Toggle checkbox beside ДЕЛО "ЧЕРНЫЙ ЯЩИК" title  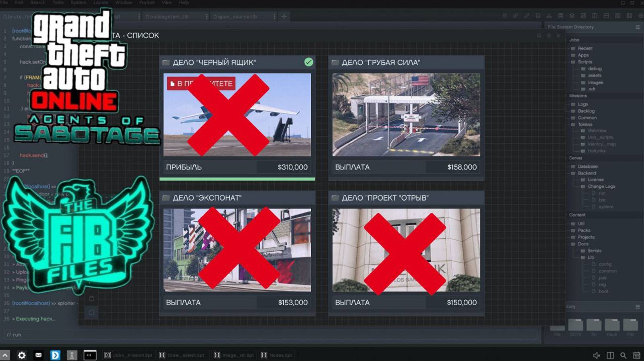click(x=166, y=62)
